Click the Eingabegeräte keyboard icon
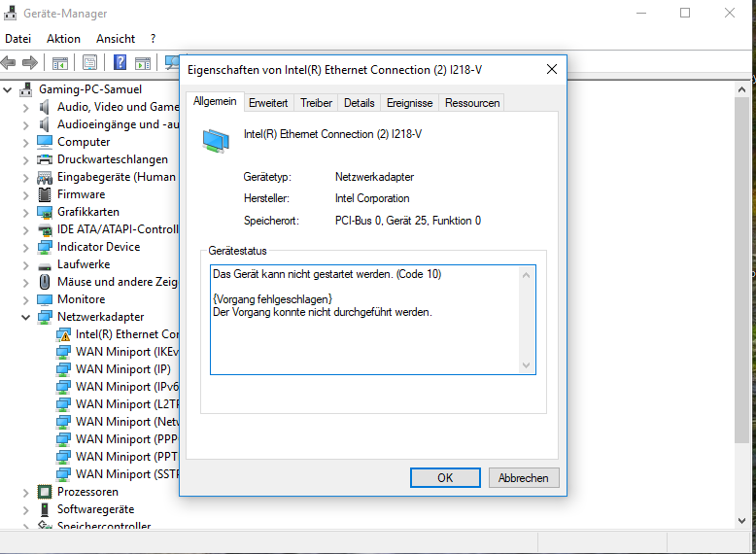The height and width of the screenshot is (554, 756). pyautogui.click(x=45, y=178)
